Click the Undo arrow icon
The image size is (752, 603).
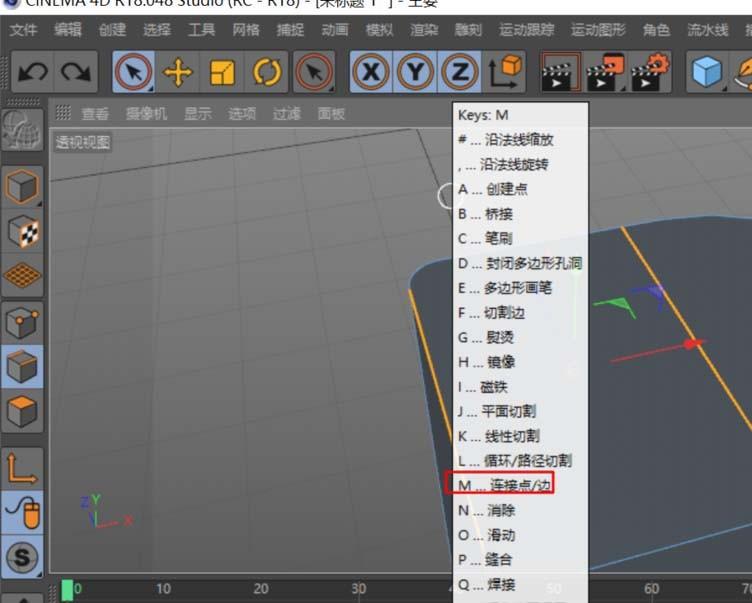(33, 72)
